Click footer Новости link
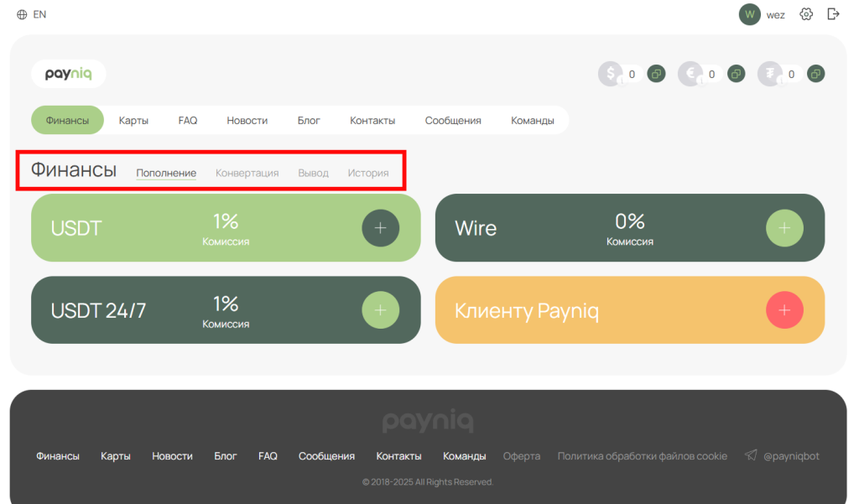 point(172,456)
